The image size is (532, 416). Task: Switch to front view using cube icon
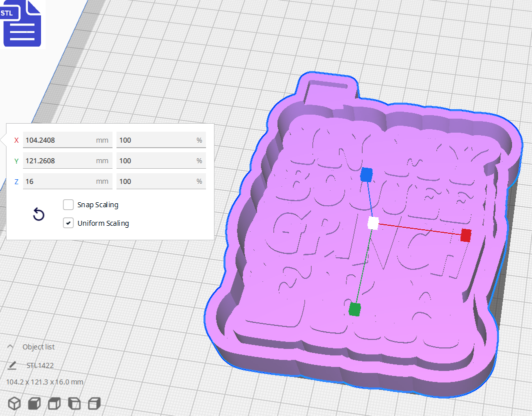[33, 403]
